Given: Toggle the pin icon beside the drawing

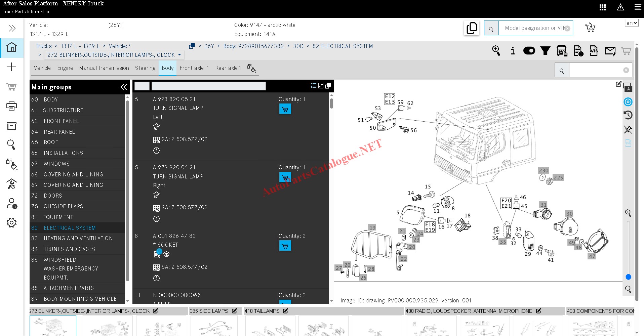Looking at the screenshot, I should (628, 129).
